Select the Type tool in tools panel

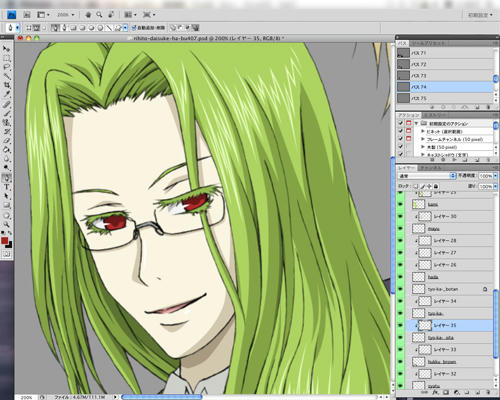point(7,187)
